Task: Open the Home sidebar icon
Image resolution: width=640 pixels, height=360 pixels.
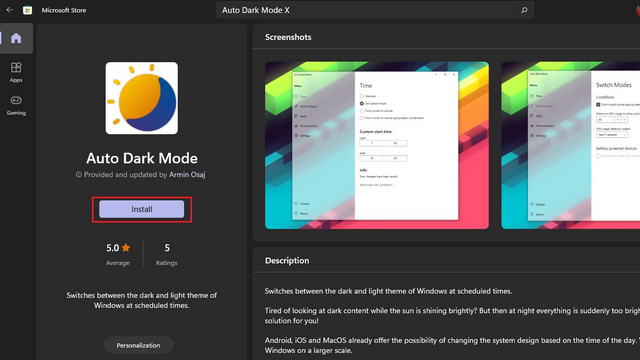Action: pyautogui.click(x=16, y=38)
